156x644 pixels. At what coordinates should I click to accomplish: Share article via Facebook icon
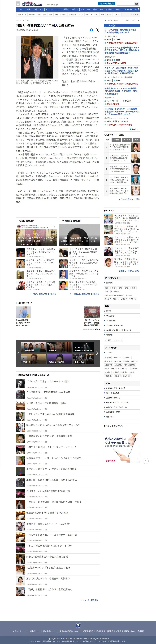coord(91,30)
